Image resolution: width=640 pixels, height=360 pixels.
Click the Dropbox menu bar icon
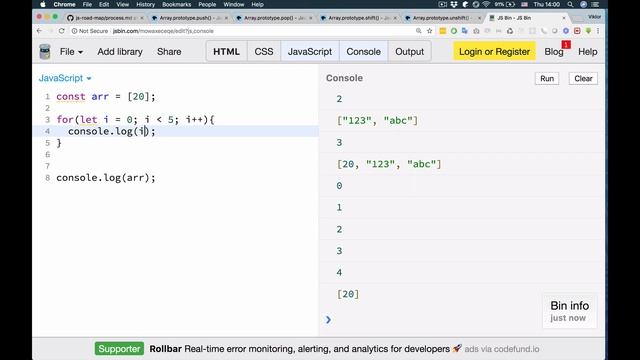pyautogui.click(x=454, y=4)
